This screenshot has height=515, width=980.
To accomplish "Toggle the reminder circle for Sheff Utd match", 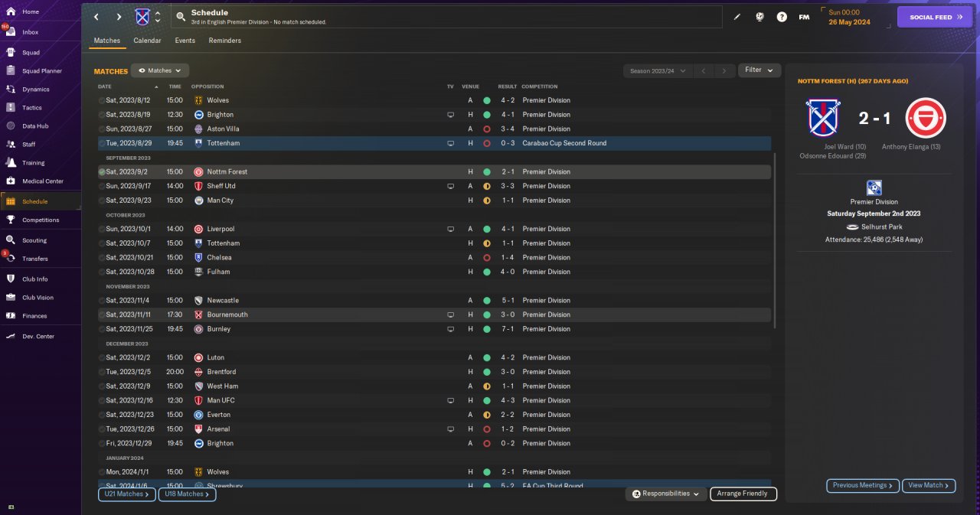I will [x=102, y=186].
